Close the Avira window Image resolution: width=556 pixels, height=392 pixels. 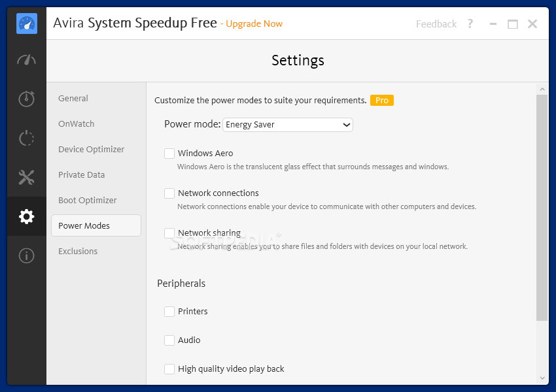(x=532, y=24)
